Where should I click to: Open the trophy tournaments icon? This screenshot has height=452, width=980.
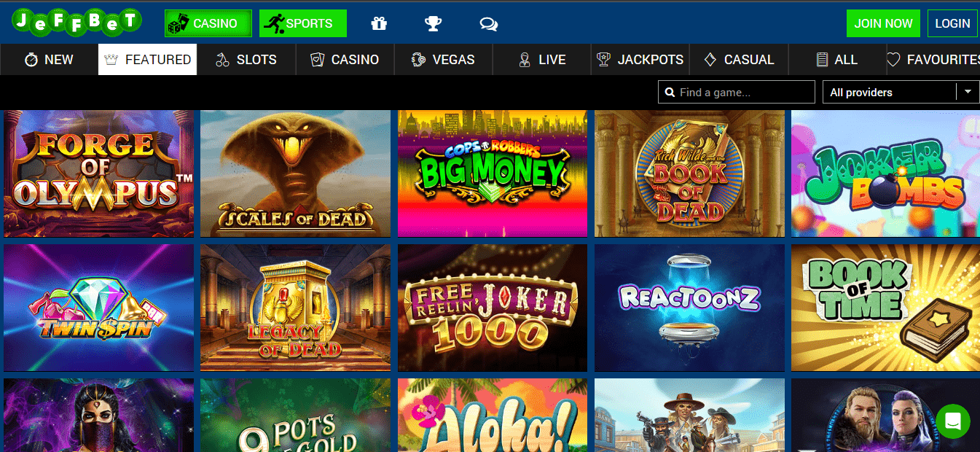click(x=434, y=24)
